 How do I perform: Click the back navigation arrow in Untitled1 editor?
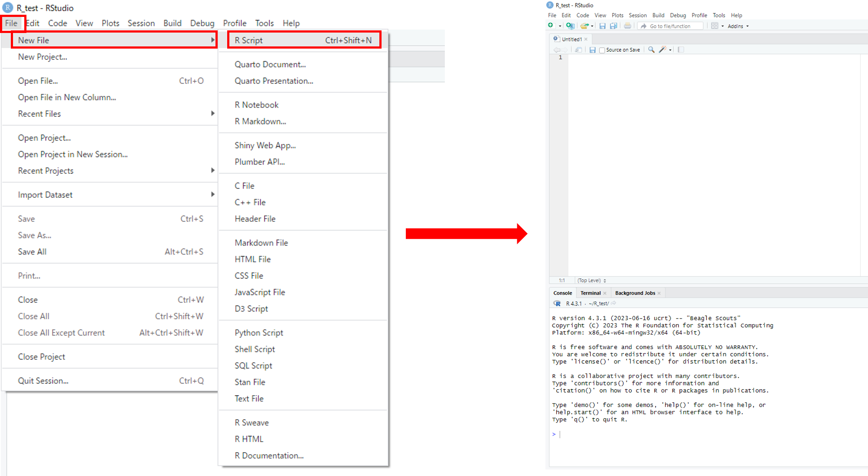coord(557,50)
